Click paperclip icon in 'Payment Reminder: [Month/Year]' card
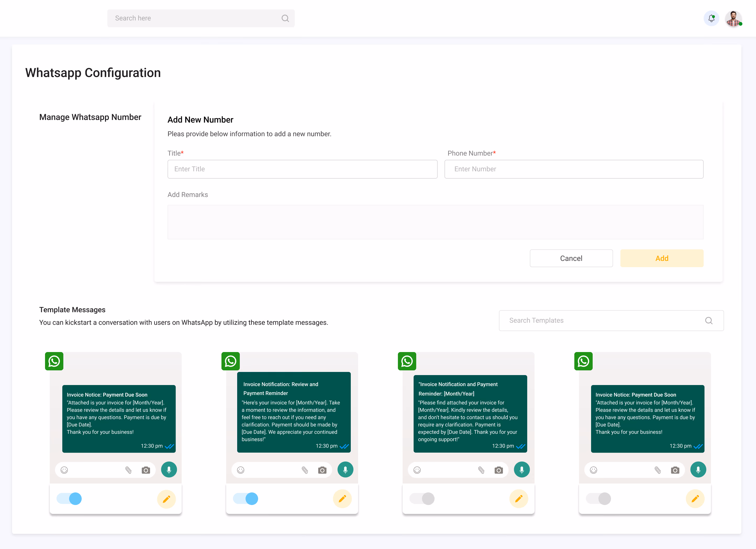The height and width of the screenshot is (549, 756). pos(481,470)
